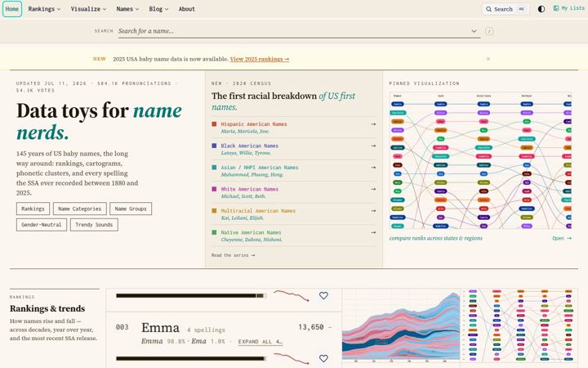Follow View 2025 rankings link
Screen dimensions: 588x368
[260, 59]
